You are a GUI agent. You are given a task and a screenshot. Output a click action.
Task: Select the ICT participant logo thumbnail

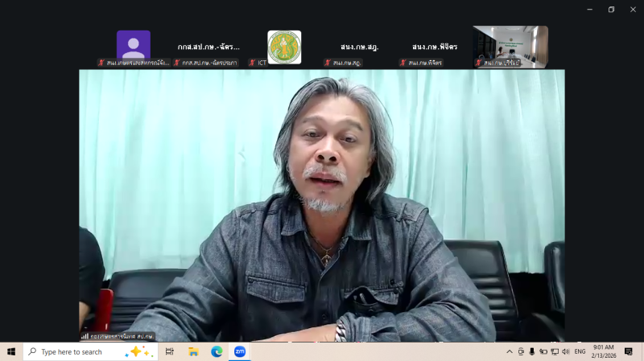(x=284, y=47)
